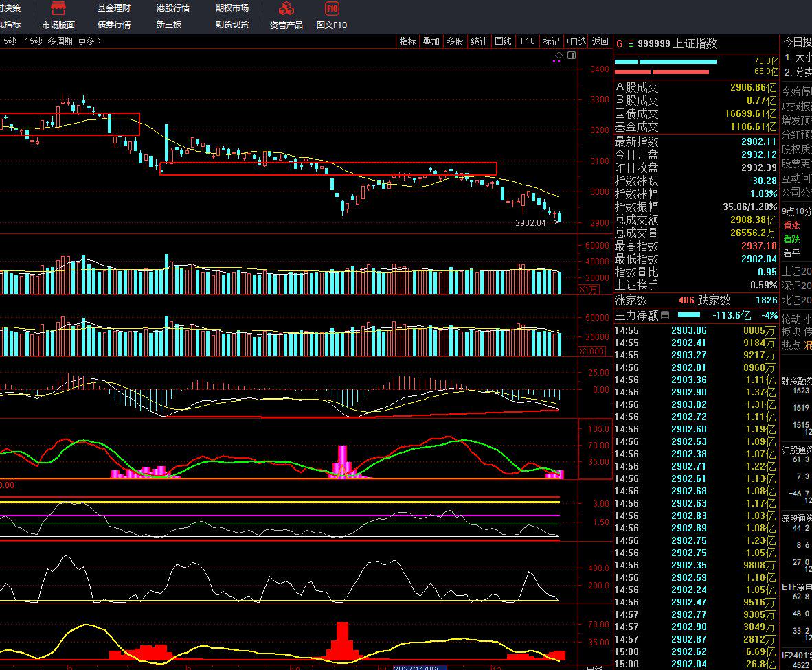Toggle the X1万 volume unit box

tap(589, 290)
